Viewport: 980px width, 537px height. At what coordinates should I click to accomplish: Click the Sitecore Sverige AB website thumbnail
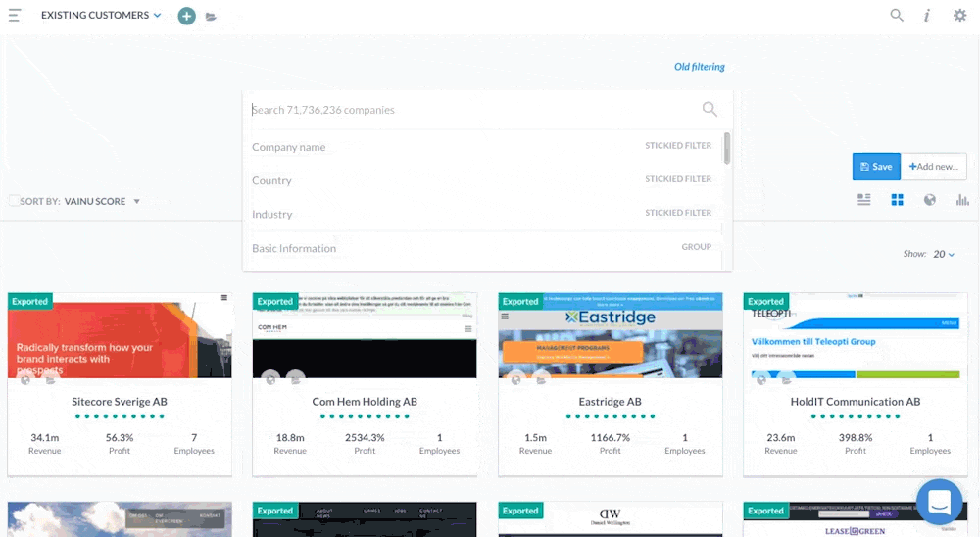[120, 335]
